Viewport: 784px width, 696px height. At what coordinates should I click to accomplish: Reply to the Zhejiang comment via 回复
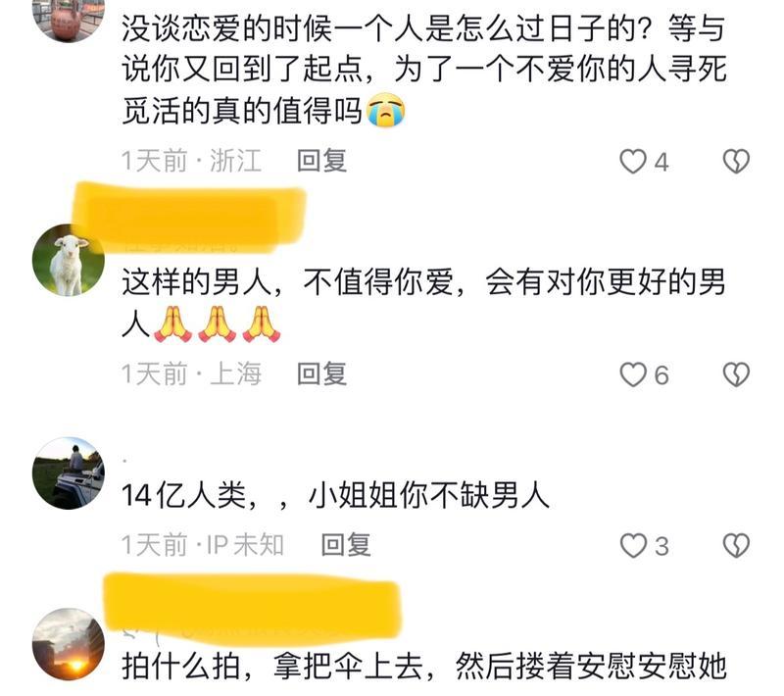(322, 161)
